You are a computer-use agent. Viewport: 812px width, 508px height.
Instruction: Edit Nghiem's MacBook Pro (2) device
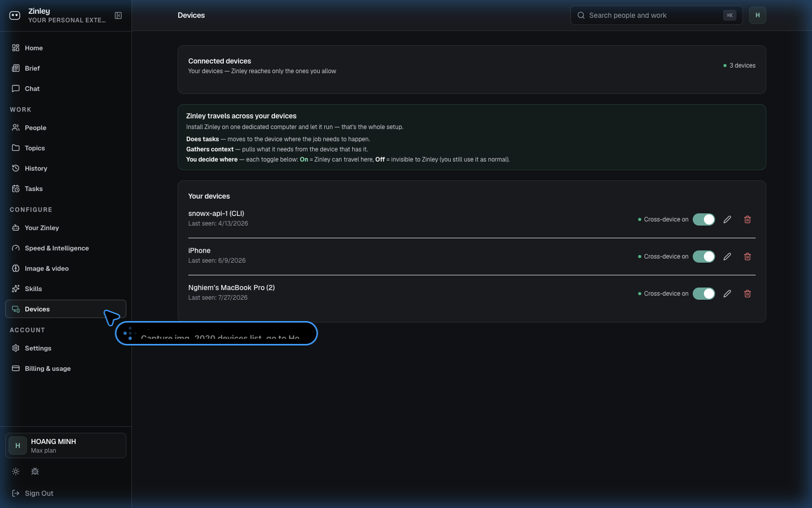(727, 294)
